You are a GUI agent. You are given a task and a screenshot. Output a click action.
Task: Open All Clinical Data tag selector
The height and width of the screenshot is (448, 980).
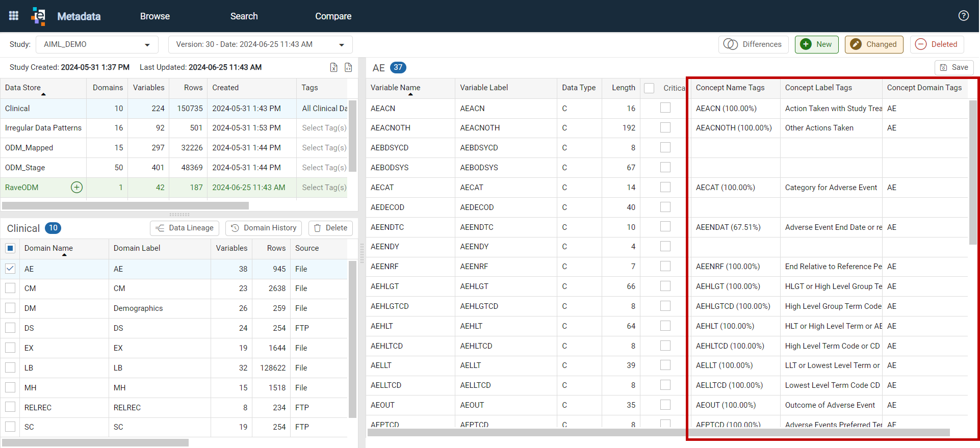point(324,109)
